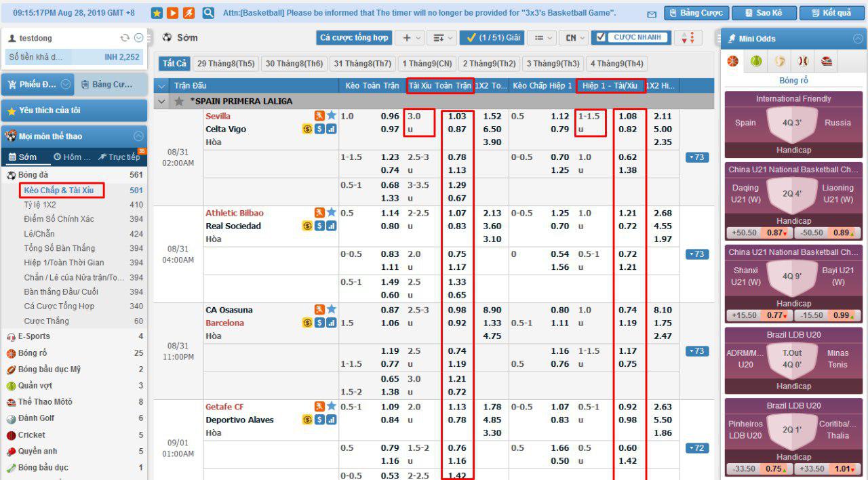Click the magnifying glass search icon

(208, 13)
